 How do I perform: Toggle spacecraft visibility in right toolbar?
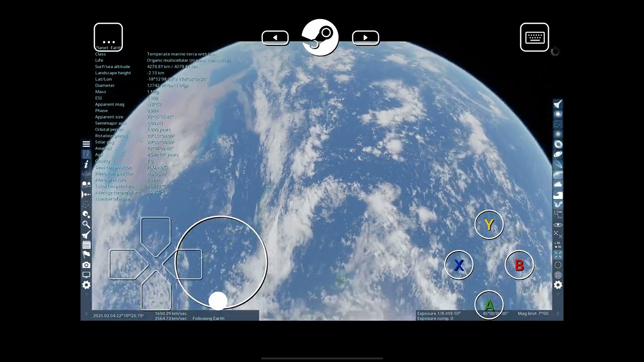tap(558, 104)
